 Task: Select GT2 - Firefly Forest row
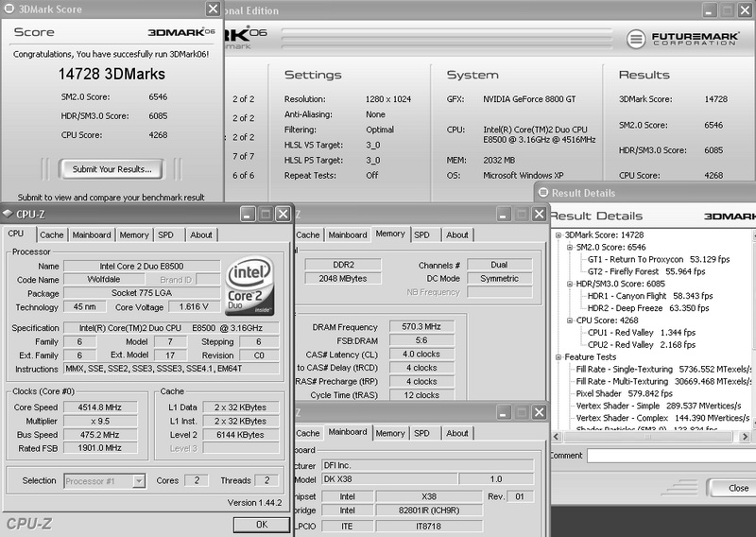(646, 271)
